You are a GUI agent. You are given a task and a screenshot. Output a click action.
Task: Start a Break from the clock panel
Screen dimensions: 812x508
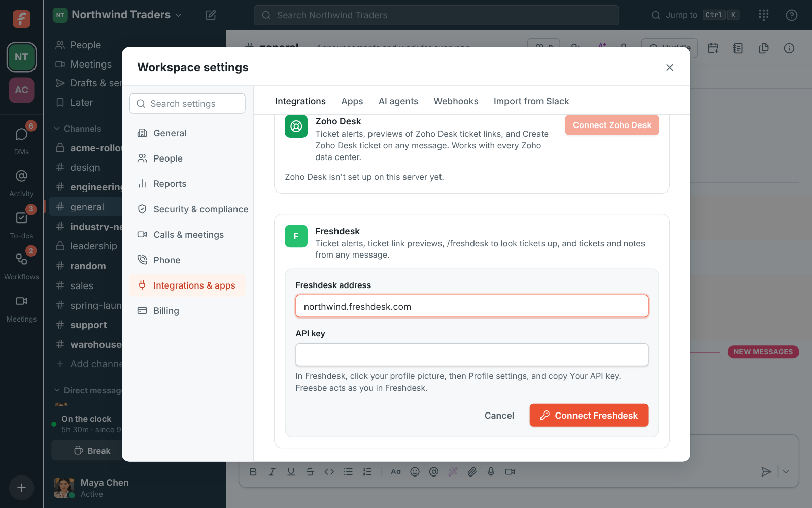(x=92, y=451)
